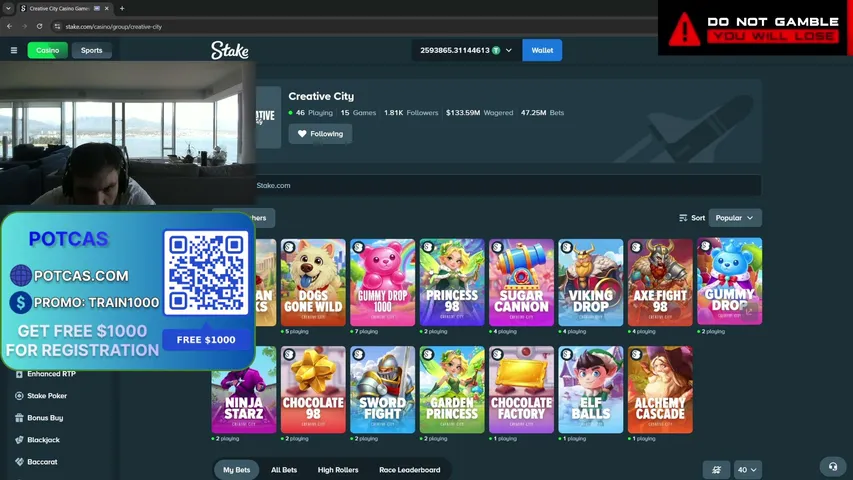853x480 pixels.
Task: Open the hamburger sidebar menu
Action: tap(14, 50)
